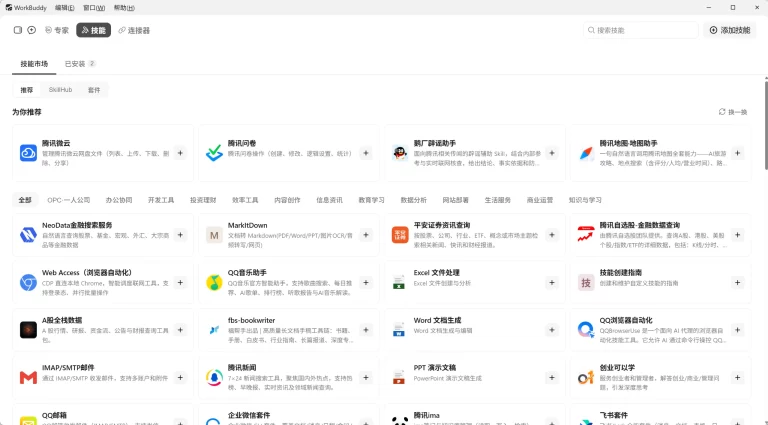Click the 搜索技能 search field
This screenshot has height=425, width=768.
[x=640, y=30]
